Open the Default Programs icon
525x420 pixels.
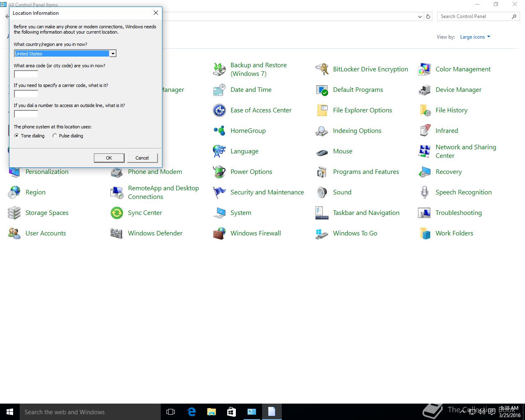[x=322, y=90]
